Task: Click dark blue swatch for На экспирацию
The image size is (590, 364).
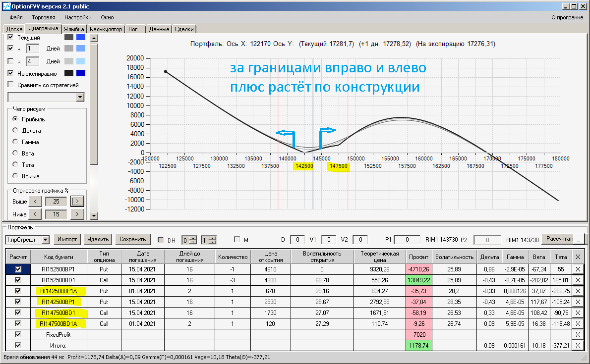Action: coord(81,73)
